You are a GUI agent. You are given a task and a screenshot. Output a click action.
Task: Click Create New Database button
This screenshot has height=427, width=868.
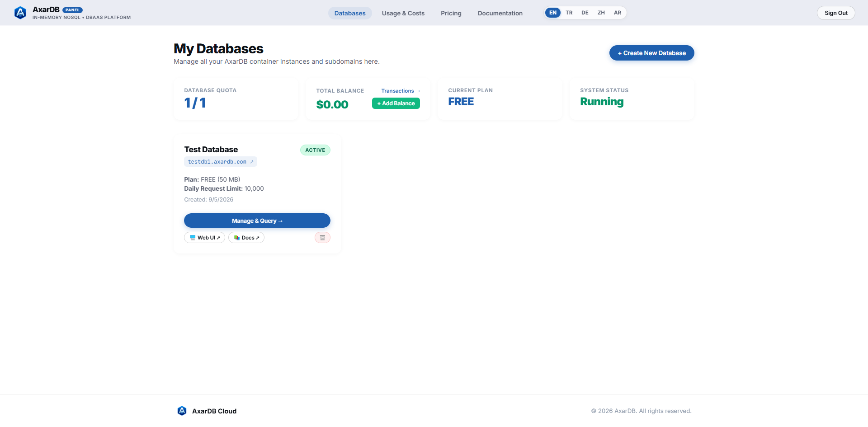pos(651,53)
